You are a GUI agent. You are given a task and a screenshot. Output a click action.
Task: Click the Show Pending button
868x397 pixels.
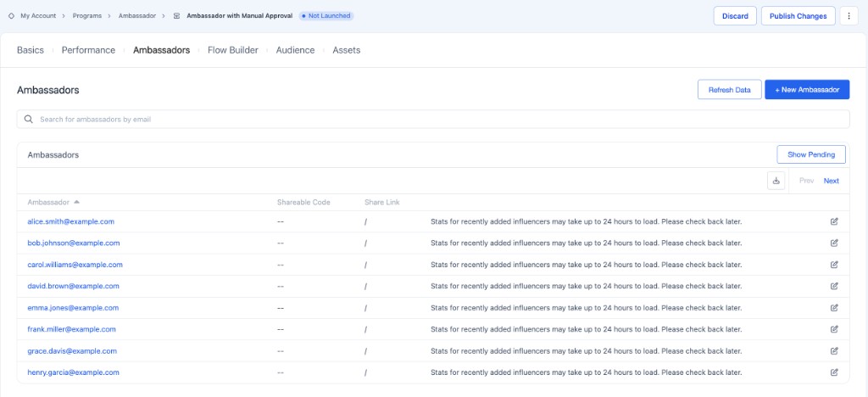811,154
